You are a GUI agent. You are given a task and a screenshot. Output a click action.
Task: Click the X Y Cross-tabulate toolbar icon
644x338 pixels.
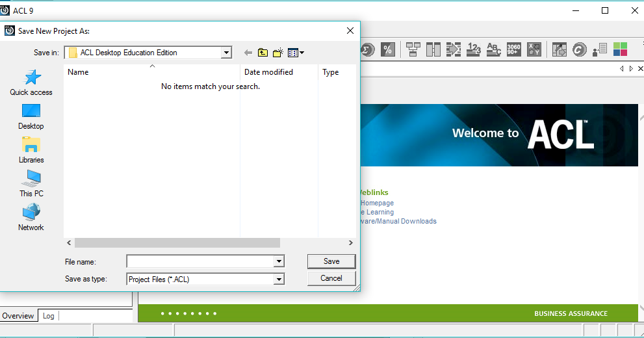534,49
